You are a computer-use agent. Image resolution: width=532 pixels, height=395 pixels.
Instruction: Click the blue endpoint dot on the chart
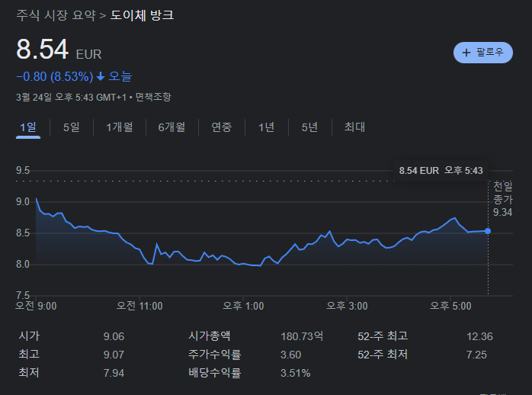(x=488, y=231)
